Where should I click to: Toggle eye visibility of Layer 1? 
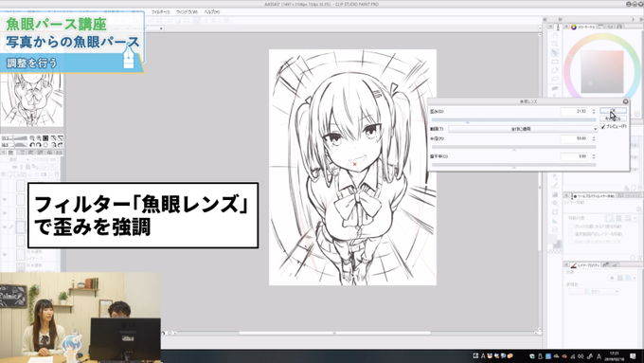click(5, 255)
